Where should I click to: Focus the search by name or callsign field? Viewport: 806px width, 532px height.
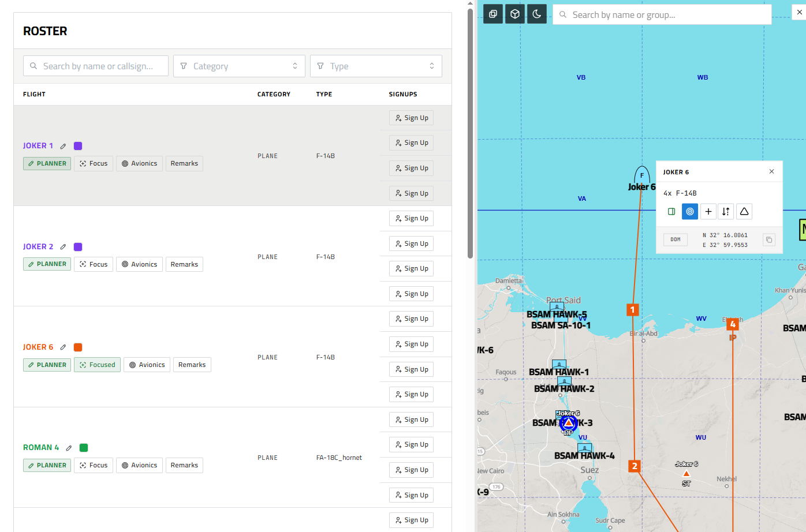(96, 66)
